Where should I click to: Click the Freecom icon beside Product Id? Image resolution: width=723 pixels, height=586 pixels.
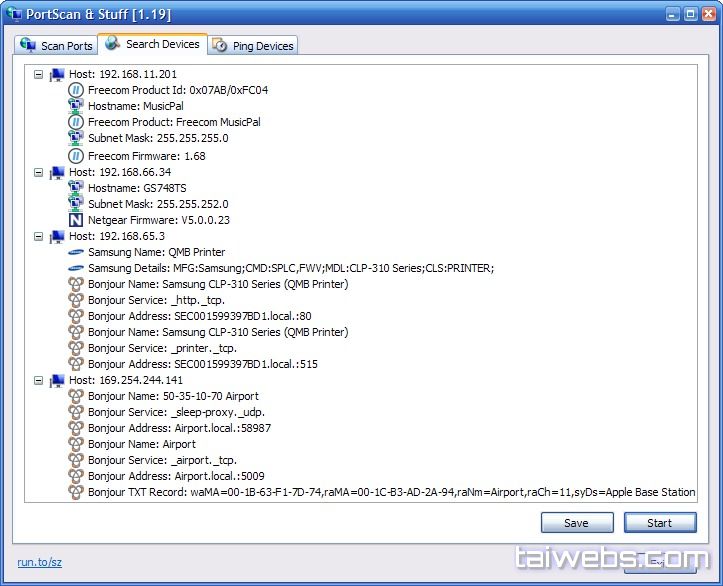point(76,90)
